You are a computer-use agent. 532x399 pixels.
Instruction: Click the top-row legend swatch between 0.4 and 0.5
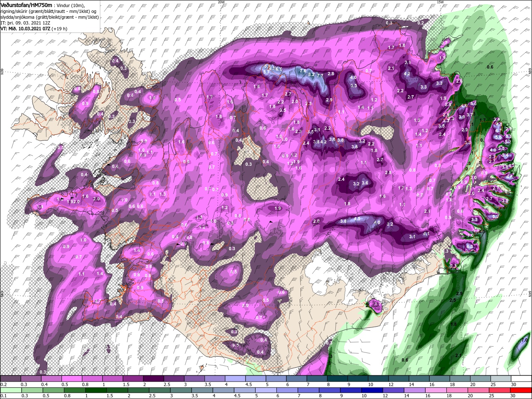[52, 379]
